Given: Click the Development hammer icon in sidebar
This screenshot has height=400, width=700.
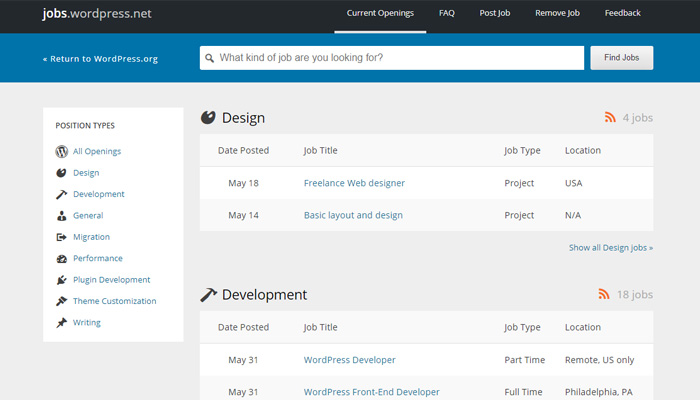Looking at the screenshot, I should (61, 194).
